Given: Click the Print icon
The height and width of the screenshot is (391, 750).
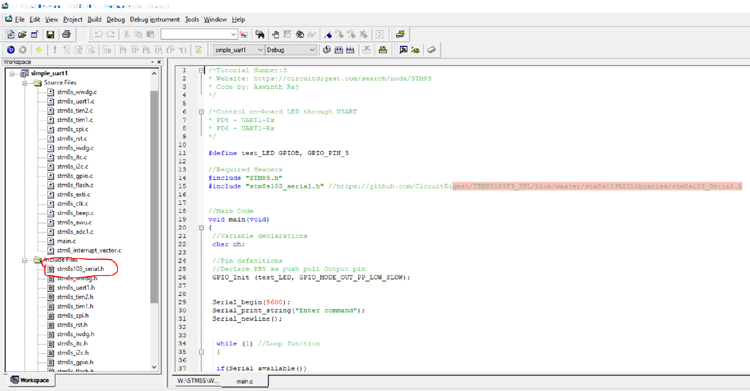Looking at the screenshot, I should click(66, 34).
